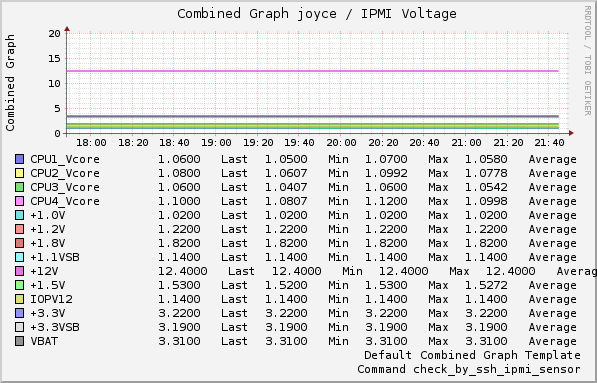597x383 pixels.
Task: Select the IOPV12 legend label
Action: click(51, 299)
